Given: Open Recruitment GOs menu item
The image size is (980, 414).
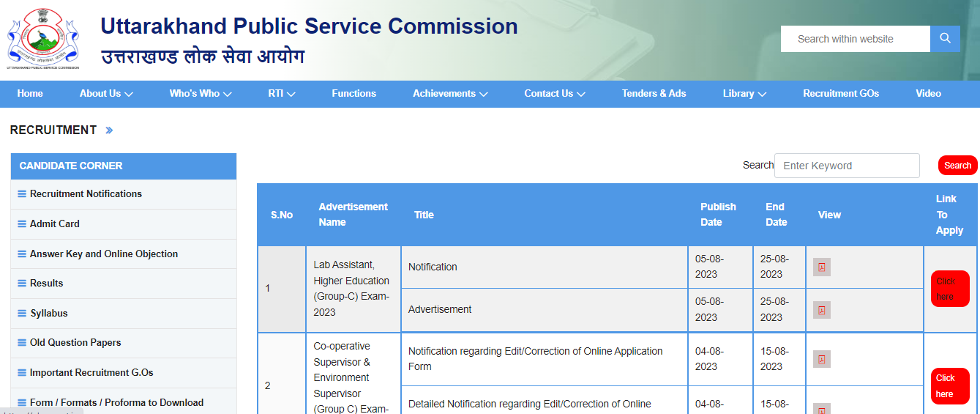Looking at the screenshot, I should click(x=841, y=94).
